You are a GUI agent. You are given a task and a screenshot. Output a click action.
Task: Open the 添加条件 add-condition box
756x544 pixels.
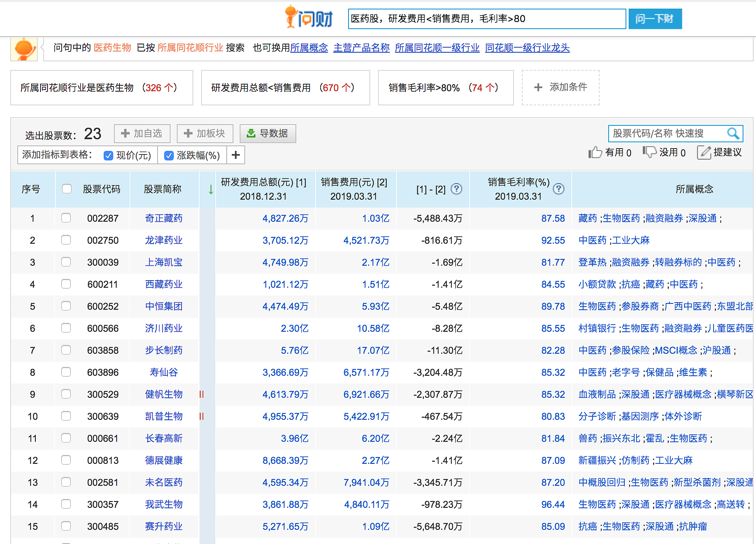[x=560, y=87]
